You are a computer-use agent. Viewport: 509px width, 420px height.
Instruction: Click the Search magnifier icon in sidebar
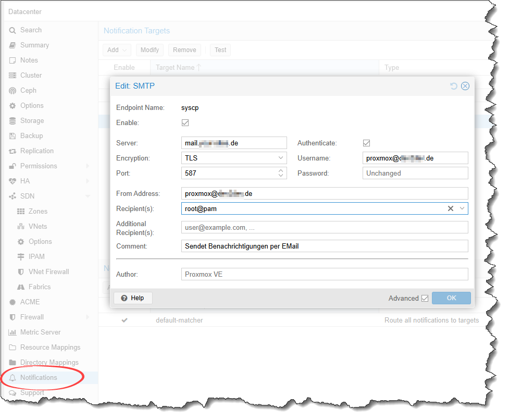[13, 30]
